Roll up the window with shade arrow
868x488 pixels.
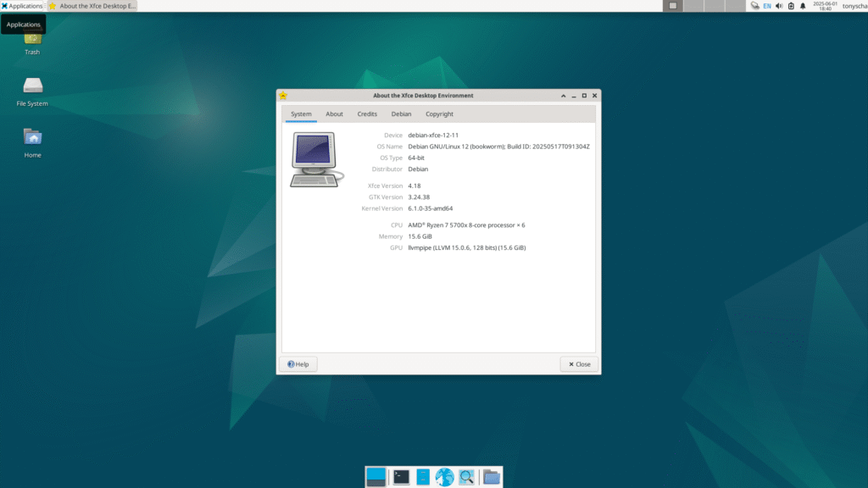pos(564,96)
